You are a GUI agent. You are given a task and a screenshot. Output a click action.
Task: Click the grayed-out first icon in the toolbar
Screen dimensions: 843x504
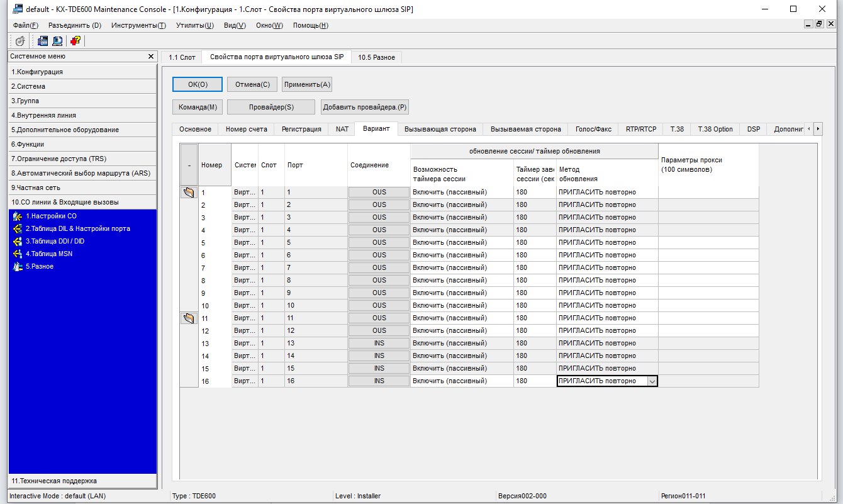pyautogui.click(x=20, y=41)
